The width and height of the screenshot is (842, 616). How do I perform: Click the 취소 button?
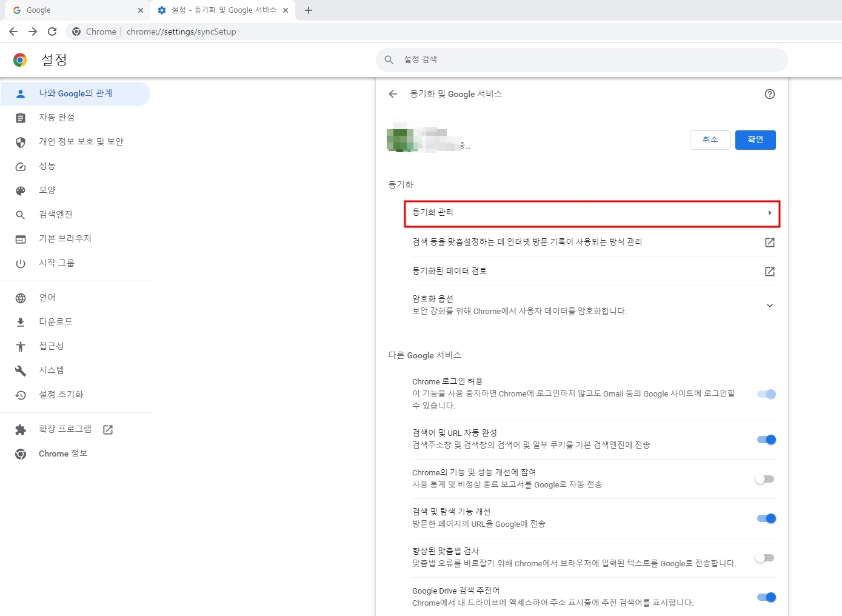pyautogui.click(x=710, y=139)
